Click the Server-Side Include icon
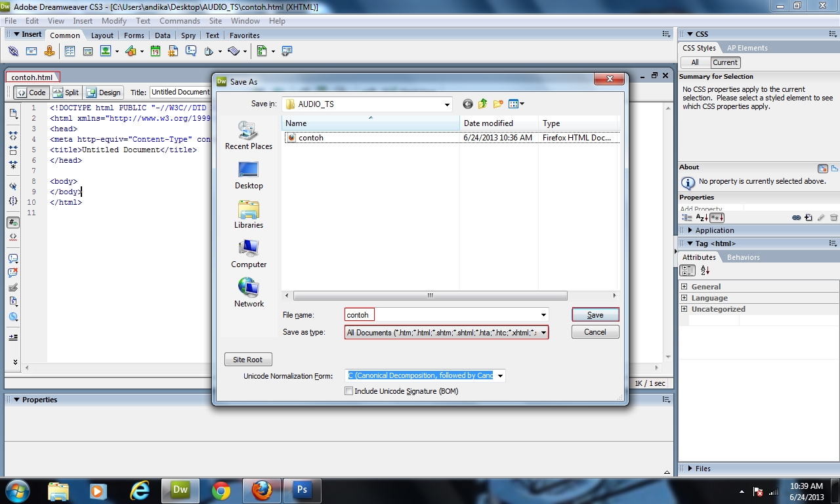The width and height of the screenshot is (840, 504). coord(173,51)
